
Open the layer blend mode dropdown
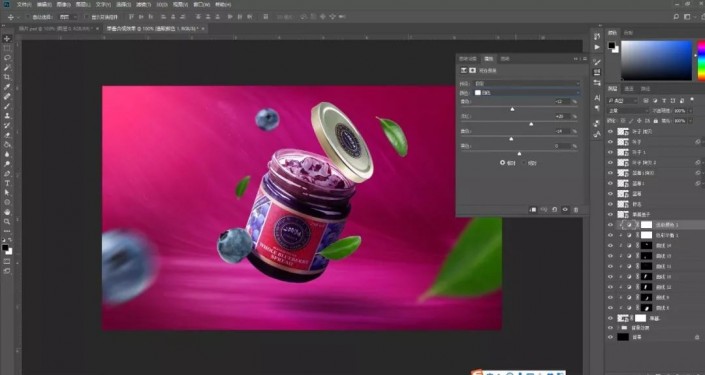tap(628, 111)
